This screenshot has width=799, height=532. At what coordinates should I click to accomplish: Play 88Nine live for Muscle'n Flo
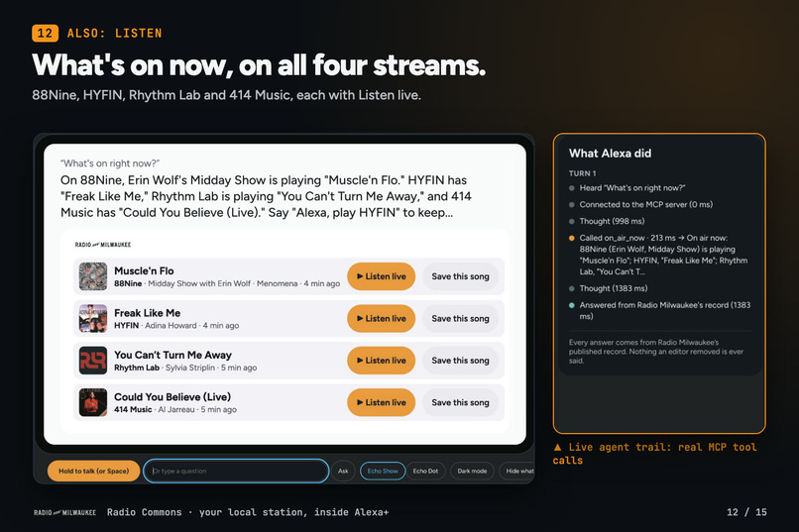click(x=381, y=276)
